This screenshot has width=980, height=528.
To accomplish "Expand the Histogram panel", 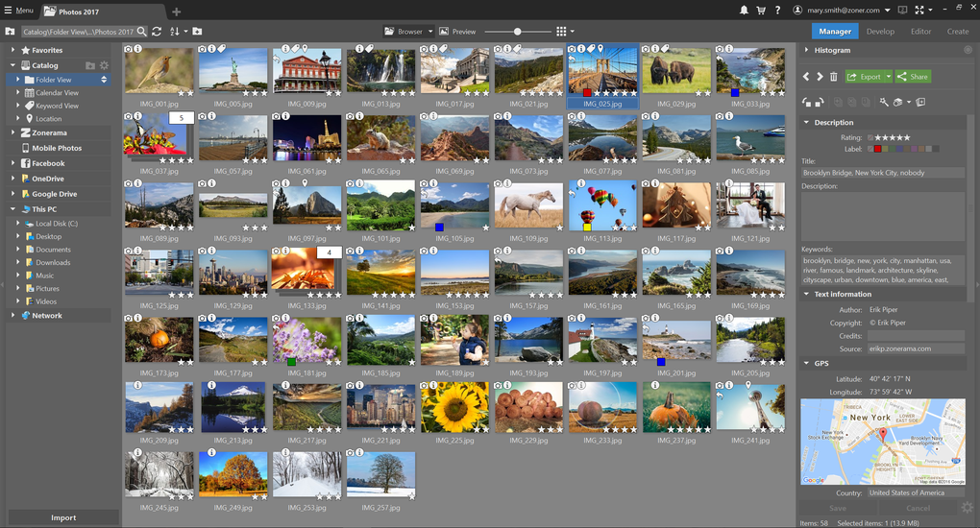I will [806, 50].
